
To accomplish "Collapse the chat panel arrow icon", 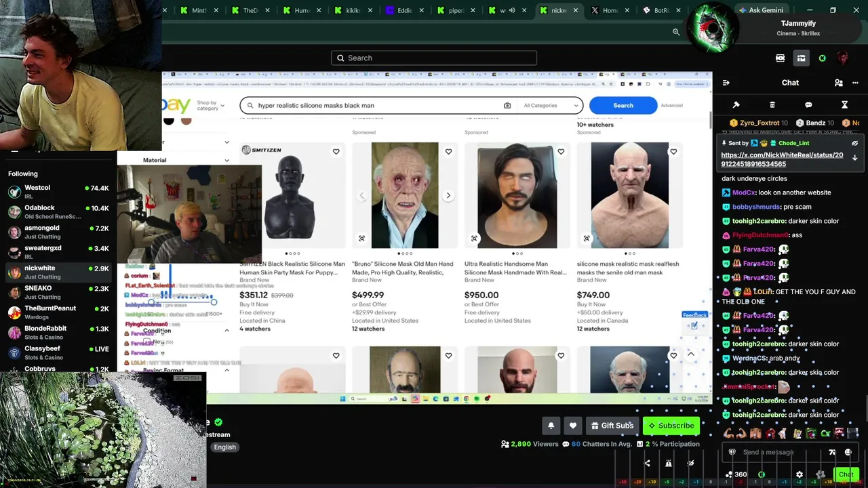I will coord(726,83).
